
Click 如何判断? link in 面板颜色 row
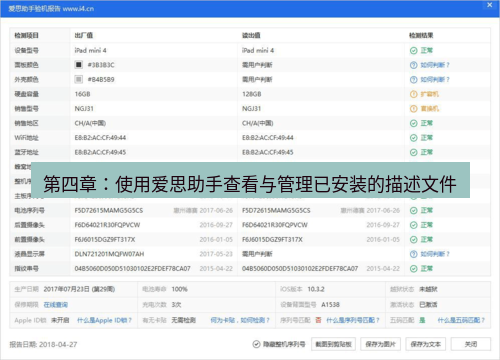point(435,65)
